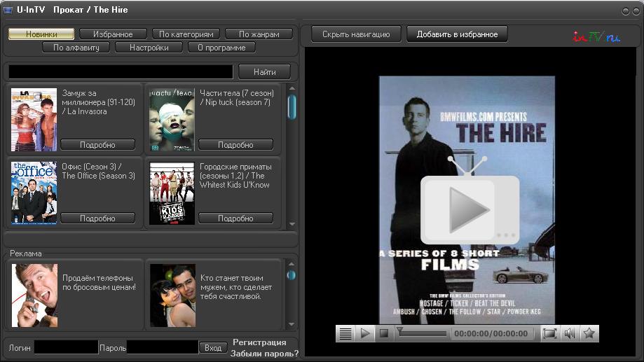Click Найти search button
Image resolution: width=644 pixels, height=362 pixels.
tap(264, 71)
